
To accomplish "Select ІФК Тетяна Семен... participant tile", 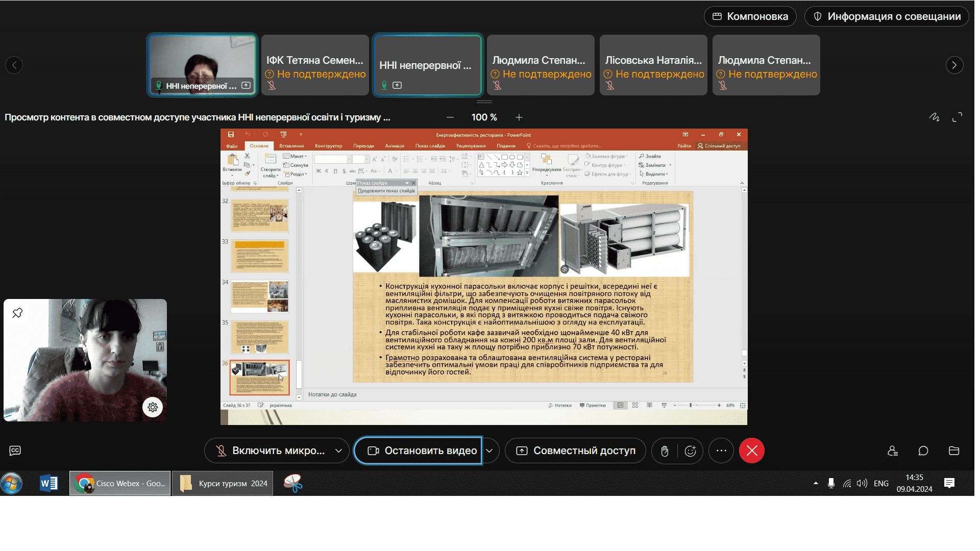I will coord(315,65).
